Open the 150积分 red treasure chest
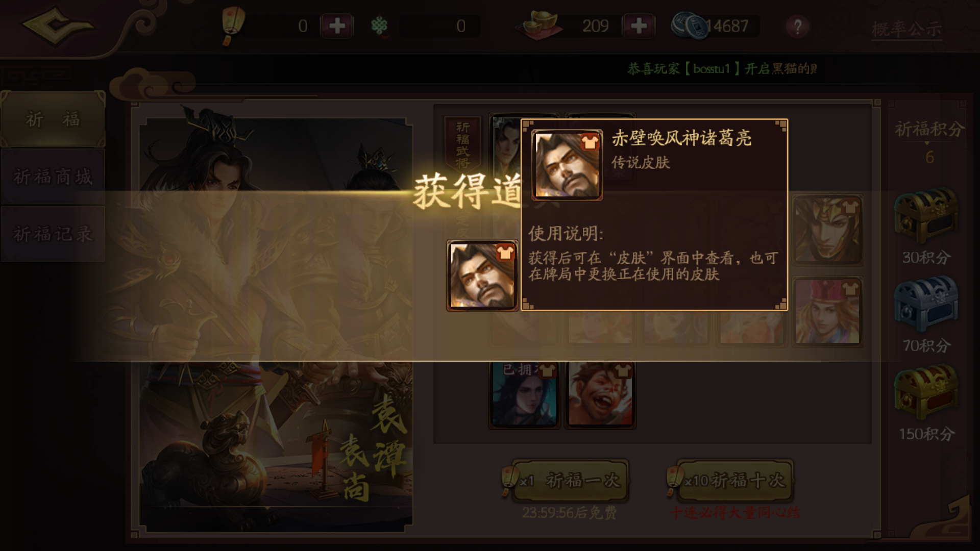The image size is (980, 551). point(926,393)
